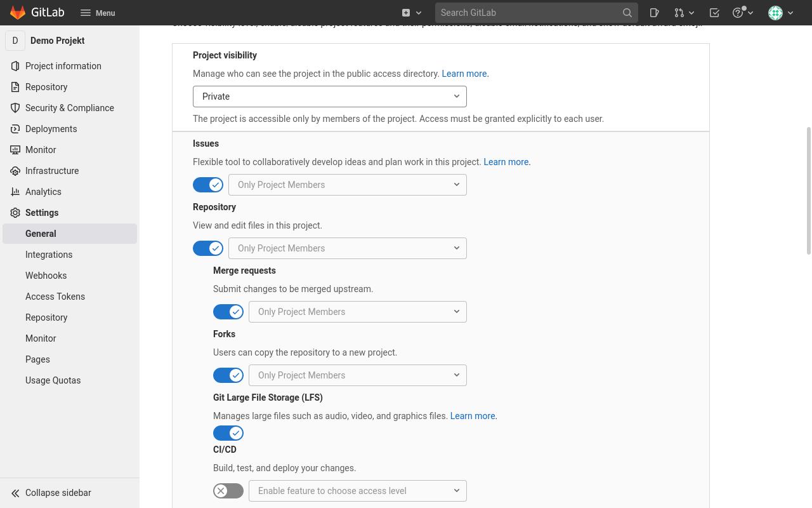Screen dimensions: 812x508
Task: Open the To-Do list checkmark icon
Action: tap(714, 13)
